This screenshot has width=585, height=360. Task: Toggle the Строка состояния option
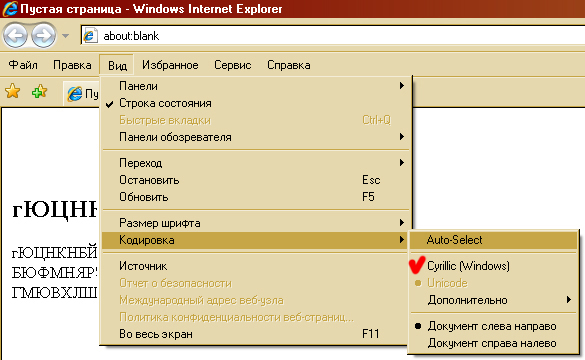pyautogui.click(x=256, y=103)
